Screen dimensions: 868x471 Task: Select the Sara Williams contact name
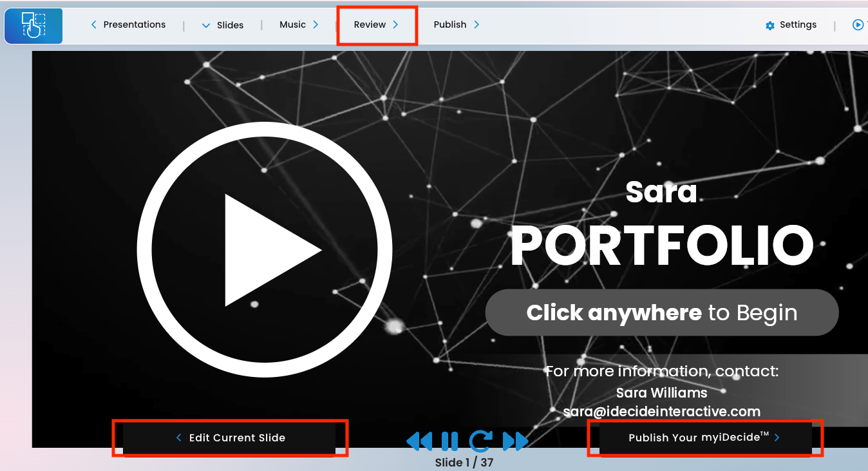point(661,393)
